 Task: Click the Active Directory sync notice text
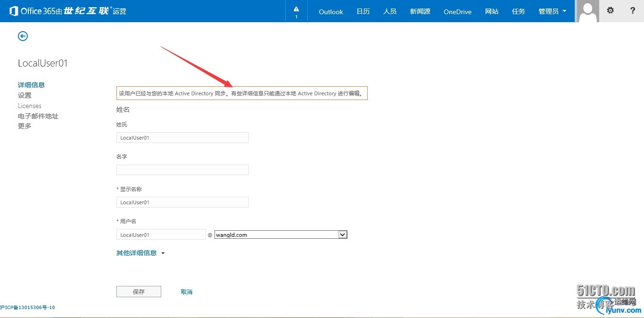242,93
